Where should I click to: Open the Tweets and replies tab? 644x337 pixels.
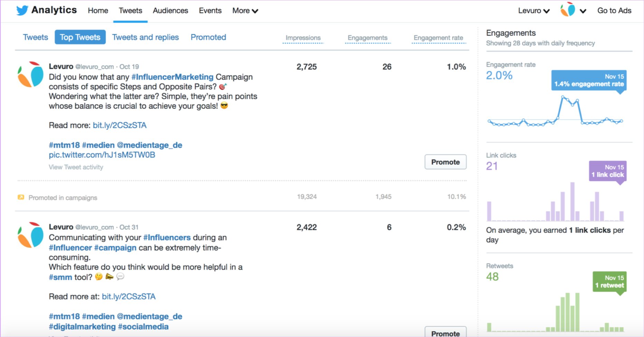coord(145,37)
